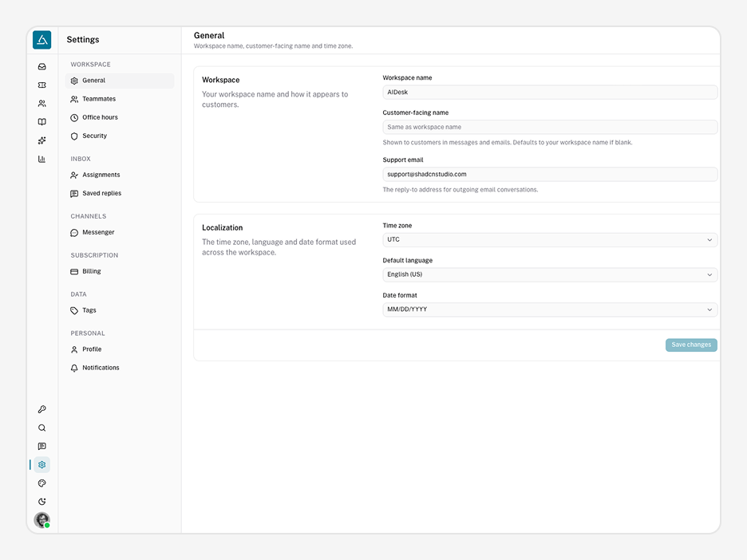The width and height of the screenshot is (747, 560).
Task: Click the Support email input field
Action: click(x=550, y=174)
